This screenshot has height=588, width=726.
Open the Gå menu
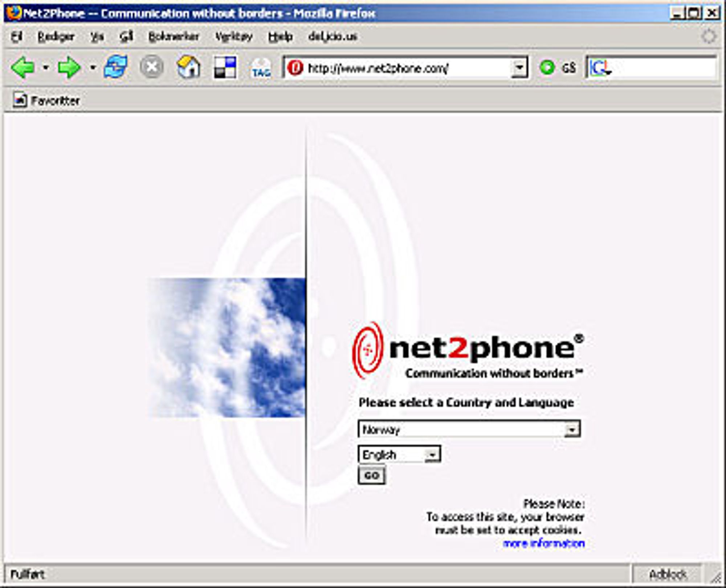126,37
